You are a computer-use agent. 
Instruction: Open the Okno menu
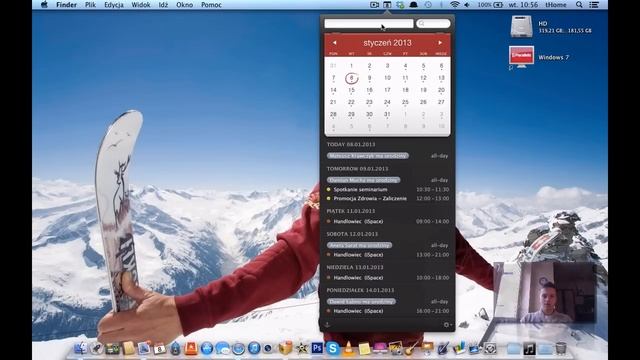click(184, 5)
